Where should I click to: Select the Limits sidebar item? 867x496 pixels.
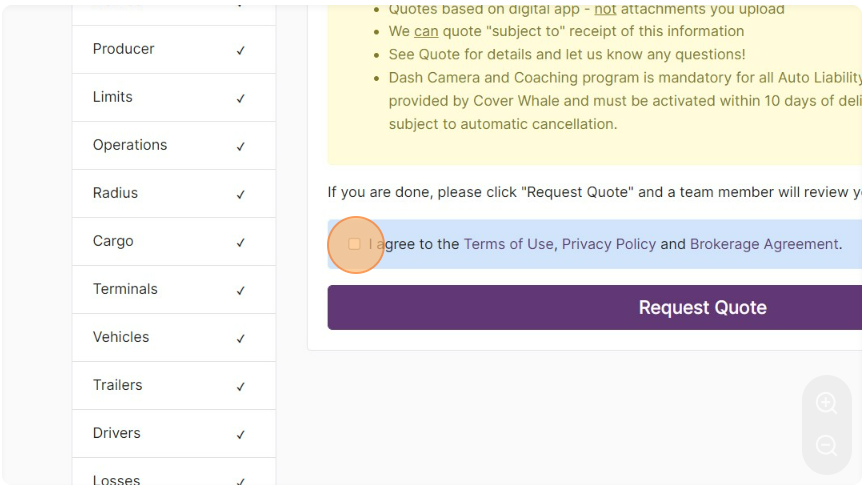point(174,97)
